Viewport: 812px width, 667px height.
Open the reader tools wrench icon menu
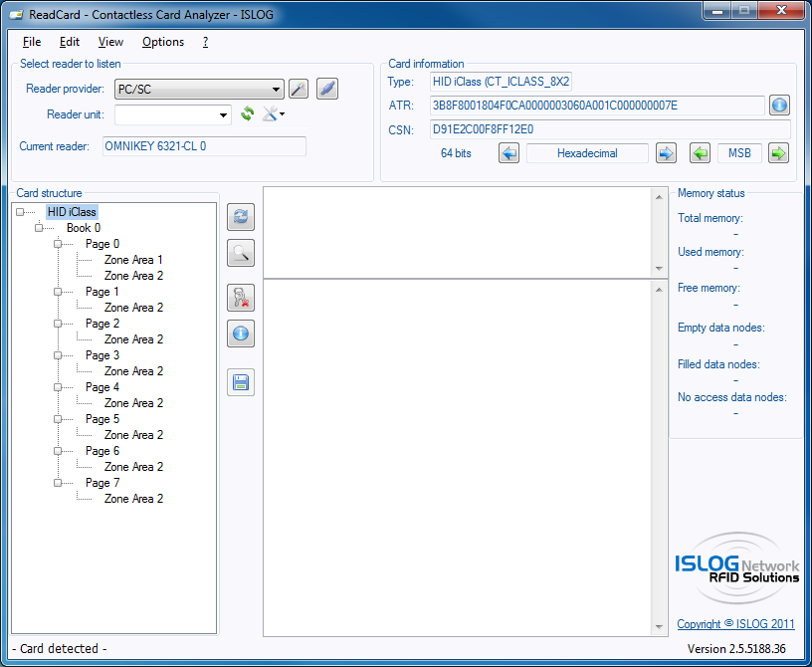click(274, 113)
